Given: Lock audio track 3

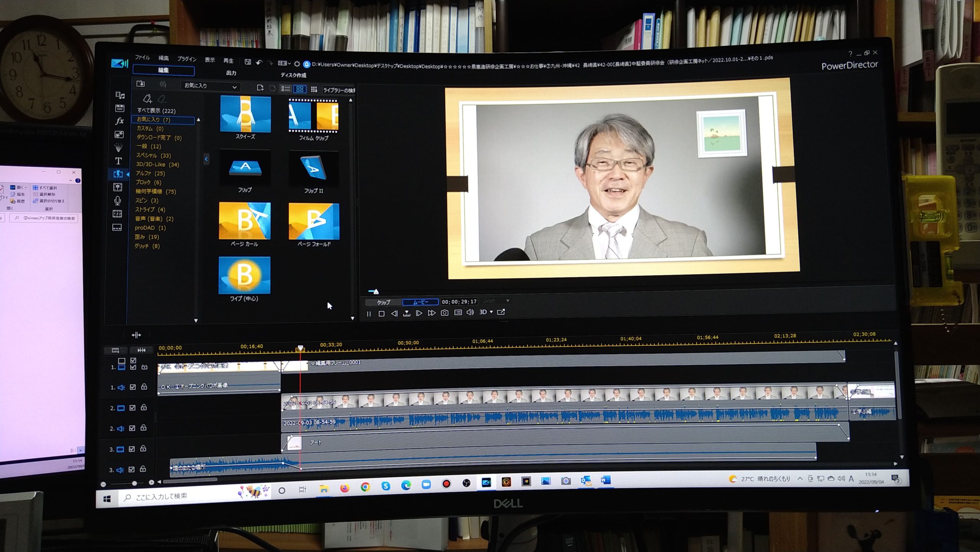Looking at the screenshot, I should [143, 469].
